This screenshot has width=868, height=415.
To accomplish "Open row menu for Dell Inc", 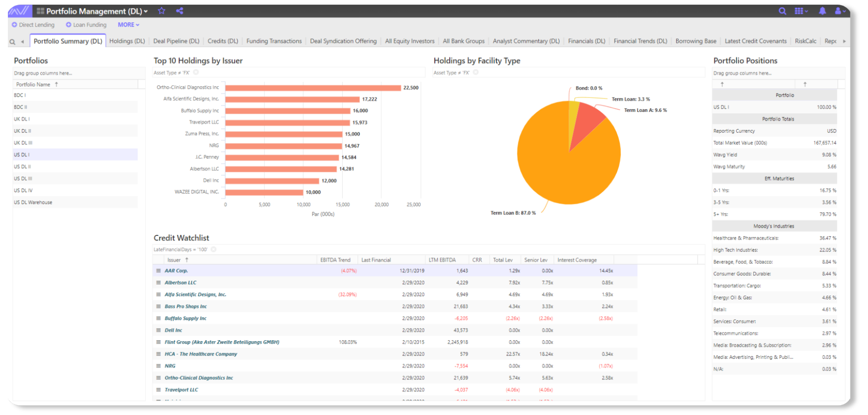I will (158, 330).
